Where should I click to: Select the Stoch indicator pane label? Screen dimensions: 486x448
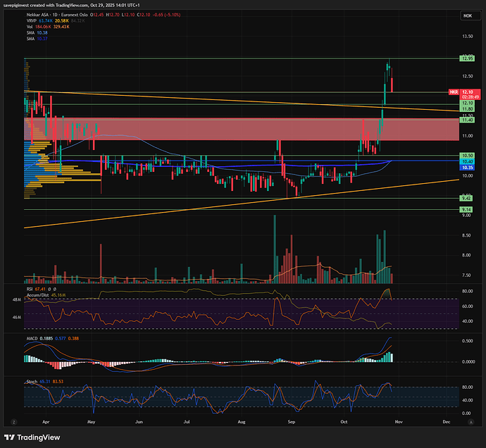tap(31, 381)
